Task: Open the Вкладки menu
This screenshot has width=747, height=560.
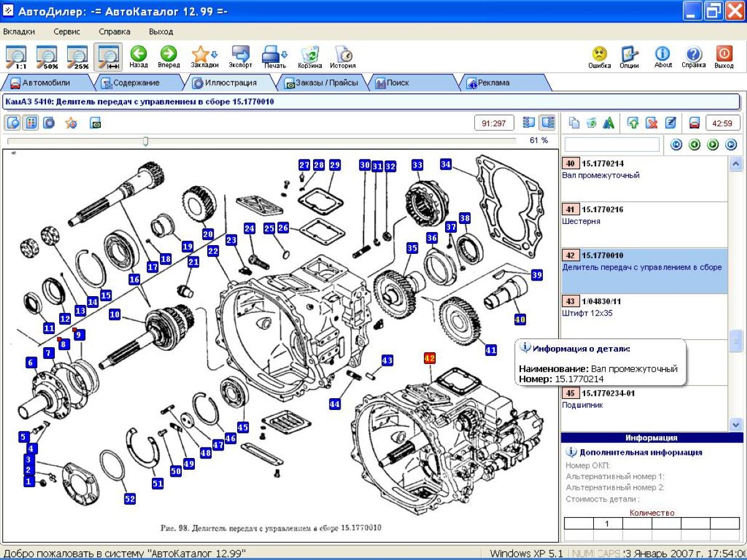Action: click(19, 31)
